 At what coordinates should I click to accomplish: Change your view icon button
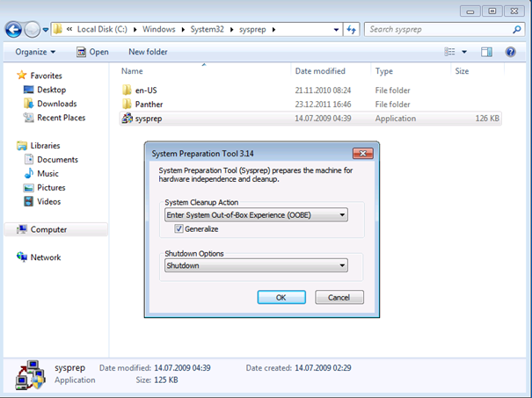[x=449, y=52]
